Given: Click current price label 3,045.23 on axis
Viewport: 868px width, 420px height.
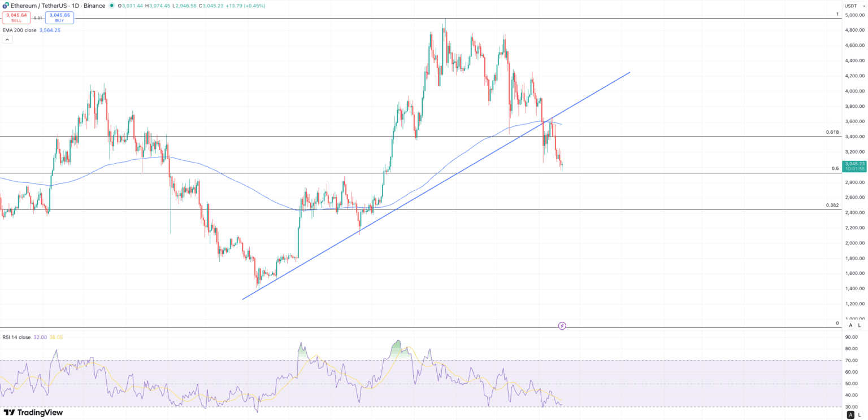Looking at the screenshot, I should point(854,164).
